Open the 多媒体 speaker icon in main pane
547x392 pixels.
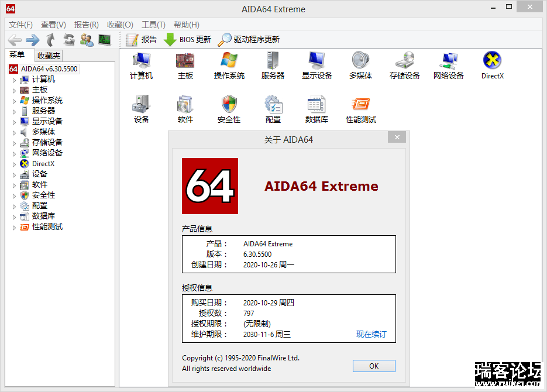(x=361, y=66)
